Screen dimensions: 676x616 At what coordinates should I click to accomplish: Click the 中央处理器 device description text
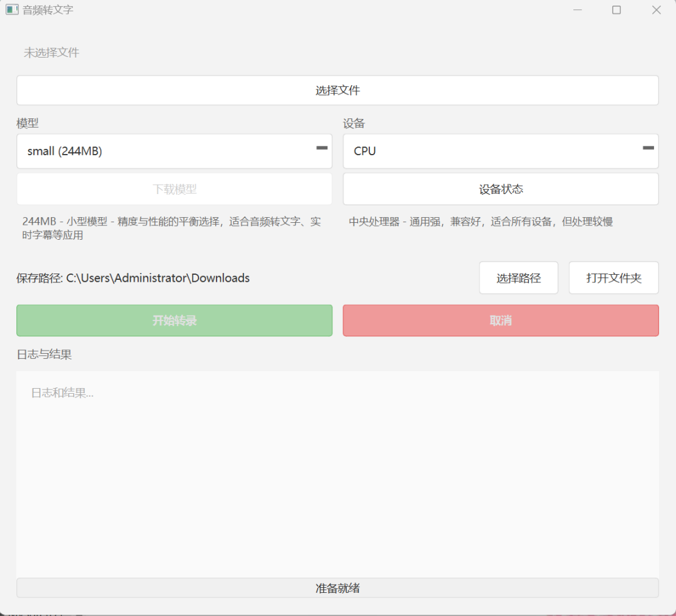(481, 222)
